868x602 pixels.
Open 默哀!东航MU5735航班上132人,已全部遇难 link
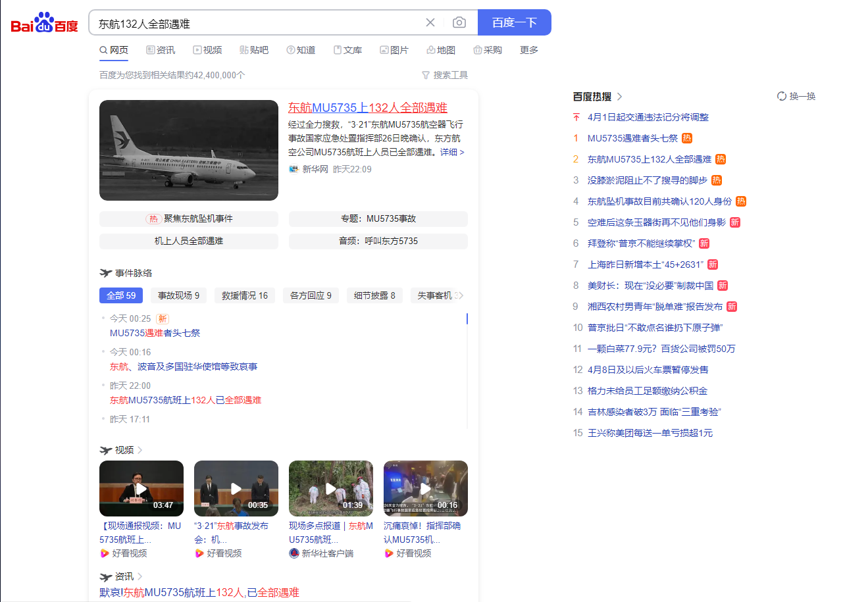click(x=199, y=593)
